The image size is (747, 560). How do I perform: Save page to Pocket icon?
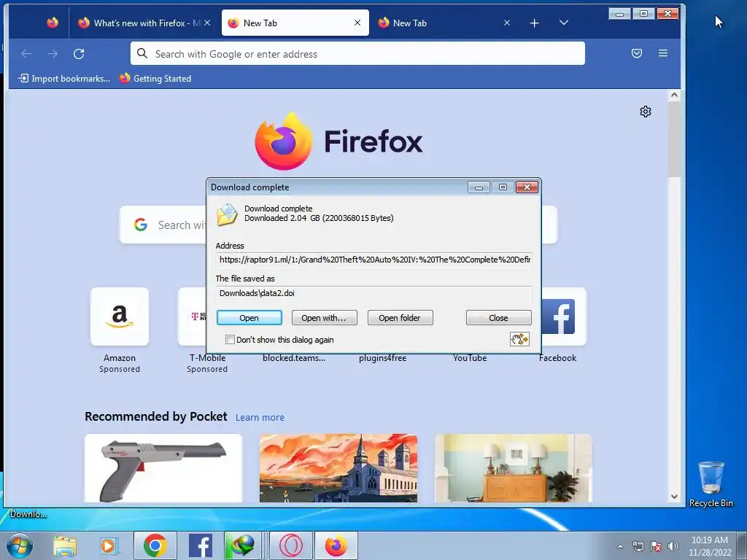[x=636, y=53]
